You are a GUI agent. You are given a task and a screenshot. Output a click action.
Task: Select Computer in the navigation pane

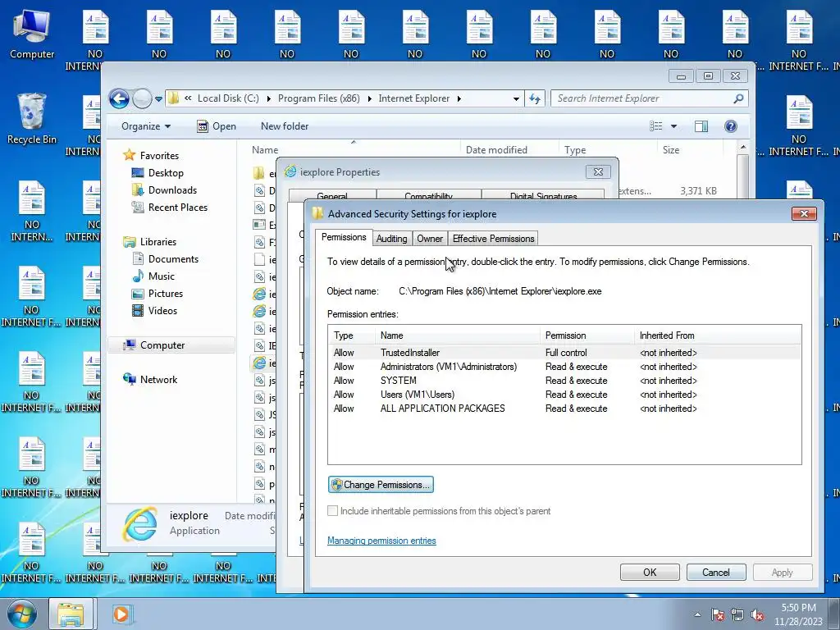click(x=171, y=345)
